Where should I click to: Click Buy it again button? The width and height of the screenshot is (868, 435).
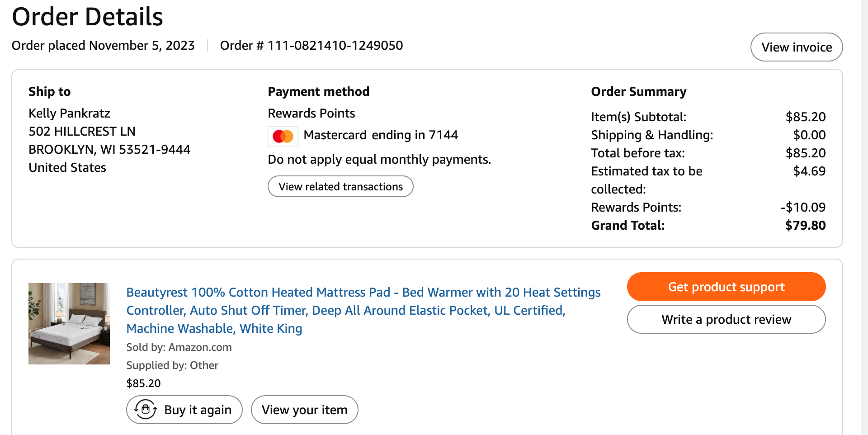[x=184, y=410]
